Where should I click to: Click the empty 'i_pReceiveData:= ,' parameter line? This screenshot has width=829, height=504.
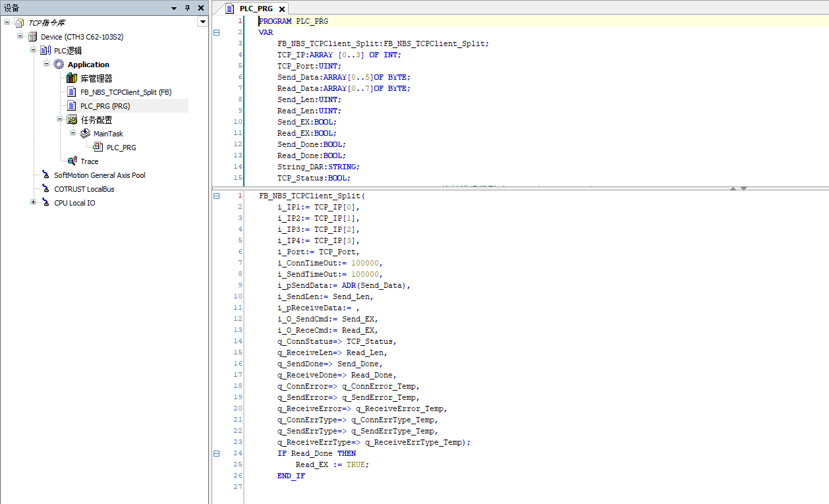[x=318, y=308]
